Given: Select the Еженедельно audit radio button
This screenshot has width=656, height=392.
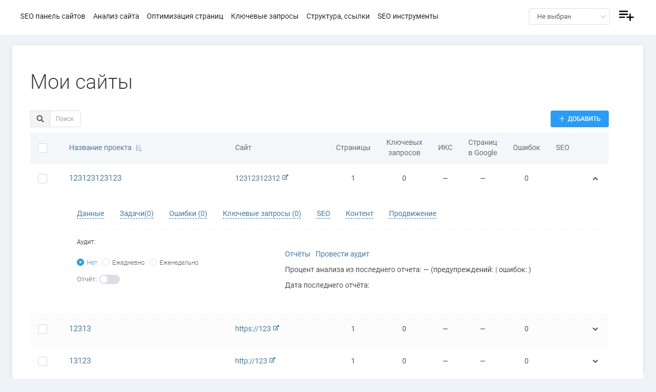Looking at the screenshot, I should (153, 262).
